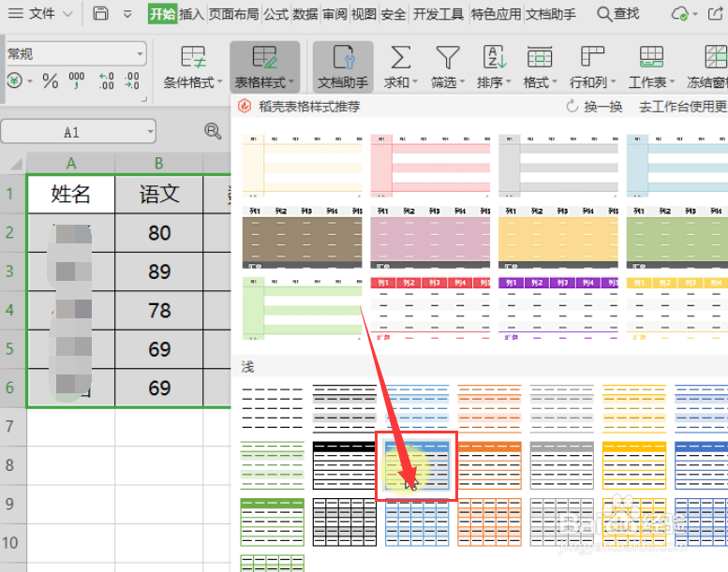Choose the pink-purple filled recommended style
Image resolution: width=728 pixels, height=572 pixels.
(x=430, y=238)
